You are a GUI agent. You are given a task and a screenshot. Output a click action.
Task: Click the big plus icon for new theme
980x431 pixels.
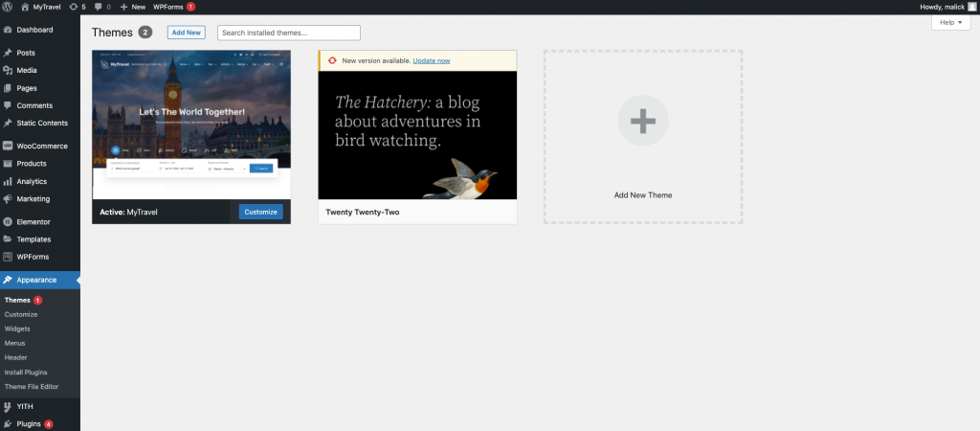[x=643, y=121]
